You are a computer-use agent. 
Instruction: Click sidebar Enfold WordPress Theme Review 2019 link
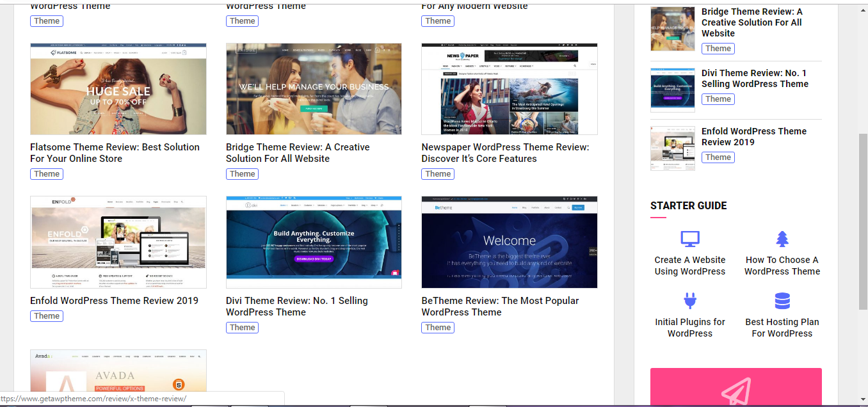click(x=753, y=137)
